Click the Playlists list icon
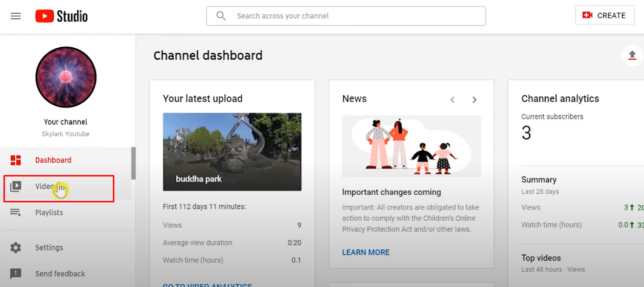This screenshot has width=644, height=287. click(16, 213)
